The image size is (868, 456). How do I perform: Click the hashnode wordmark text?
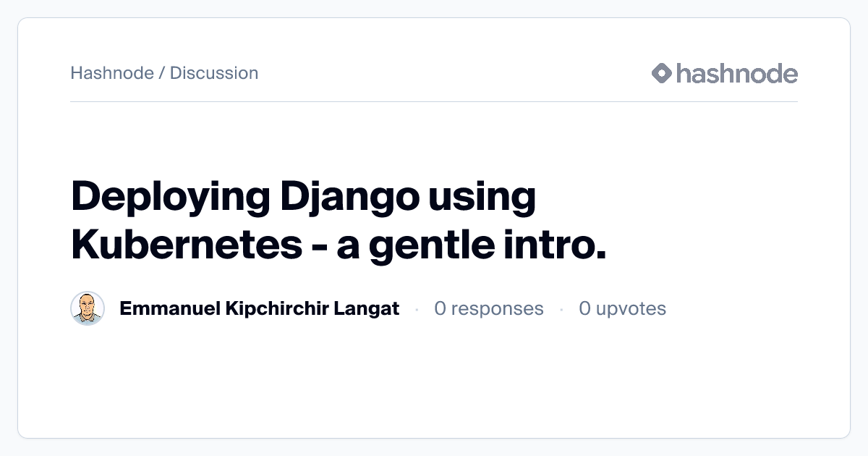pyautogui.click(x=736, y=73)
